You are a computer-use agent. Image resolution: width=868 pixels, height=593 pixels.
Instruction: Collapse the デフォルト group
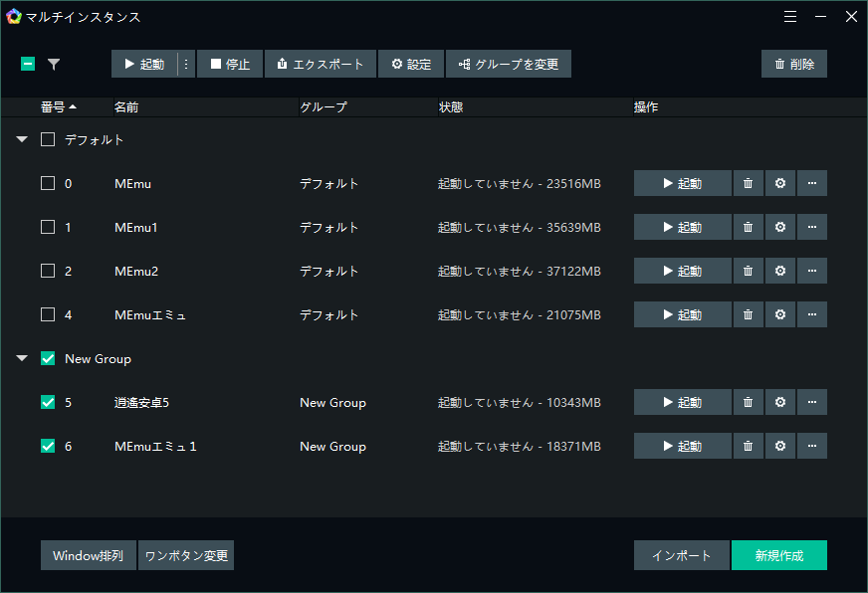coord(22,140)
